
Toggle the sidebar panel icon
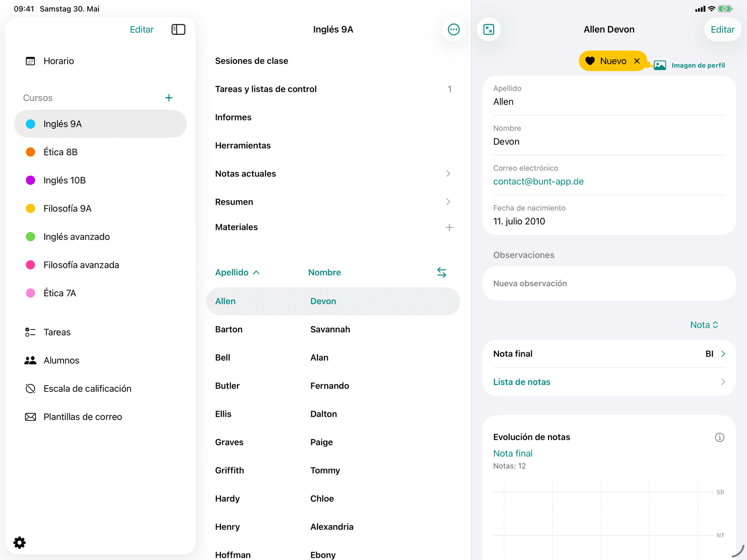178,29
